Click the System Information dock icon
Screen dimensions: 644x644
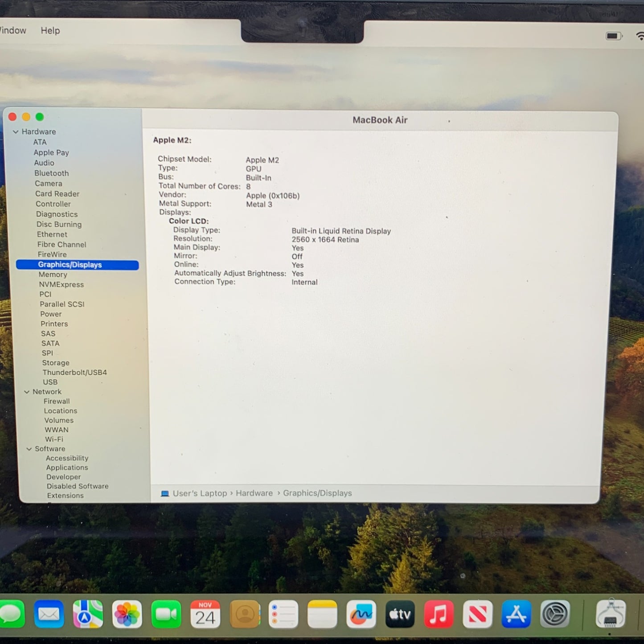point(610,614)
